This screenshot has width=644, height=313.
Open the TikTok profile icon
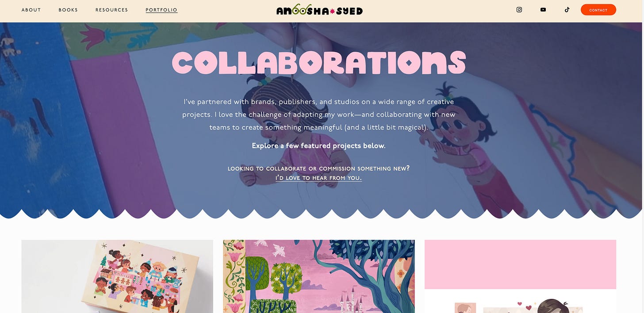coord(567,10)
